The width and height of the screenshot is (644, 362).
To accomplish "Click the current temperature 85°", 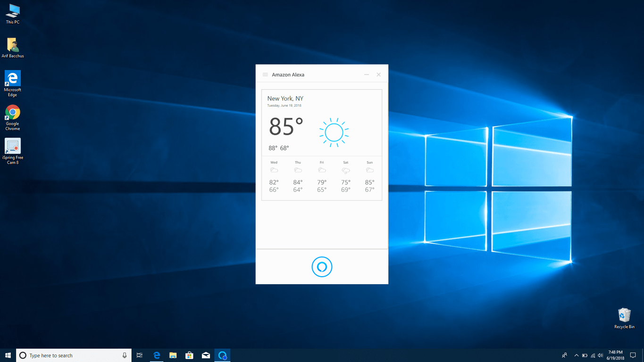I will pos(286,127).
